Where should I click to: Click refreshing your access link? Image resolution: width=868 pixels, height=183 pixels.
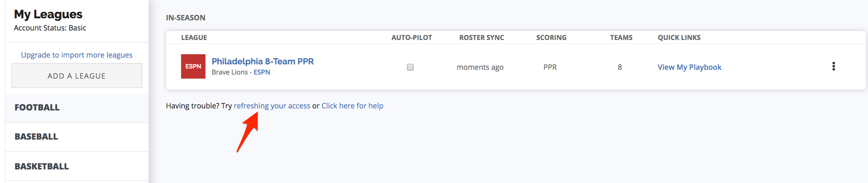coord(272,106)
